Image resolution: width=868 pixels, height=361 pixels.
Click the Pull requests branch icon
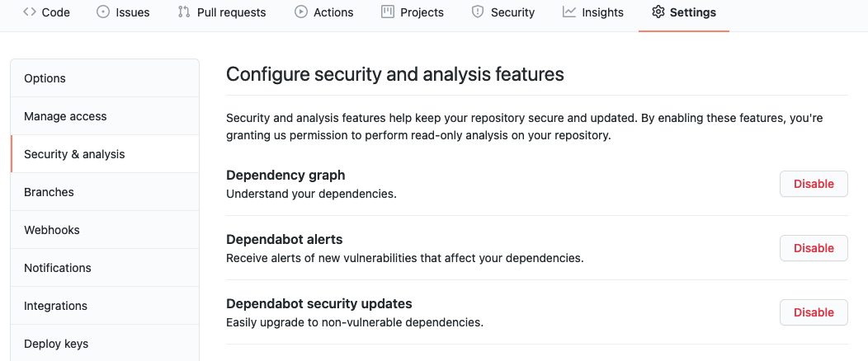[x=184, y=12]
